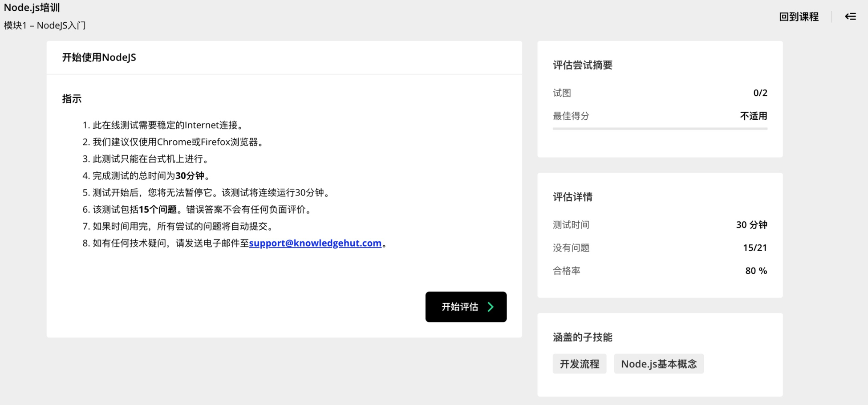
Task: Go back via 回到课程 link
Action: (x=799, y=16)
